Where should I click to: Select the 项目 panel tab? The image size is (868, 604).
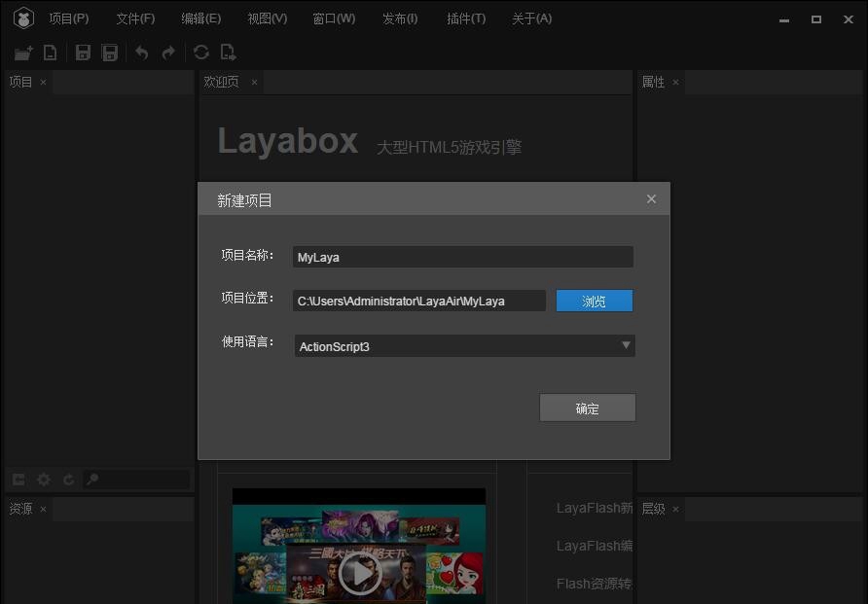pos(21,82)
